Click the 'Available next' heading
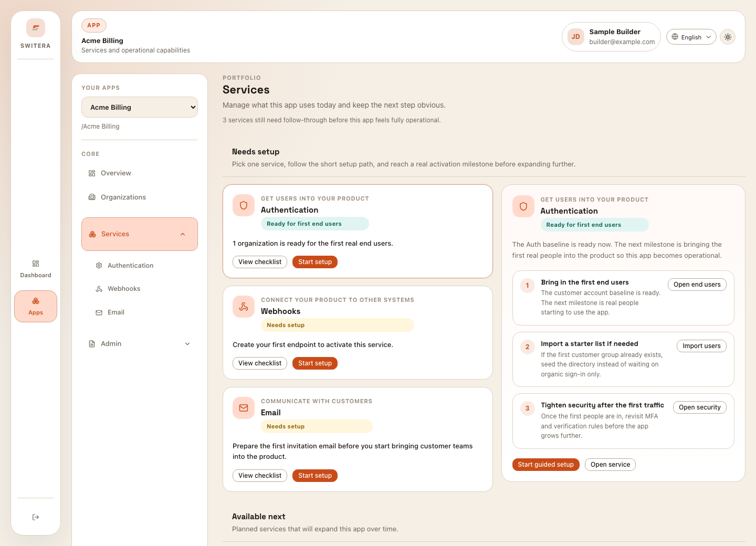 [259, 517]
